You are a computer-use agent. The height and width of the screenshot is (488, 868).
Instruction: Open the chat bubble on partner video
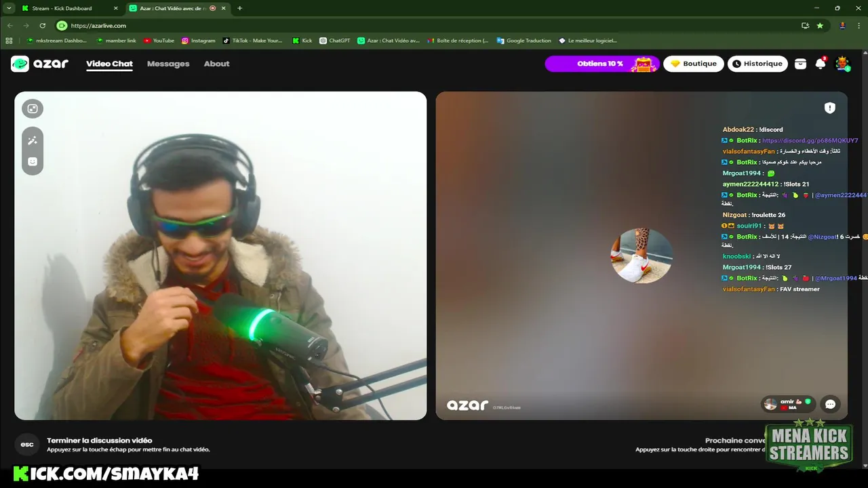(x=830, y=404)
